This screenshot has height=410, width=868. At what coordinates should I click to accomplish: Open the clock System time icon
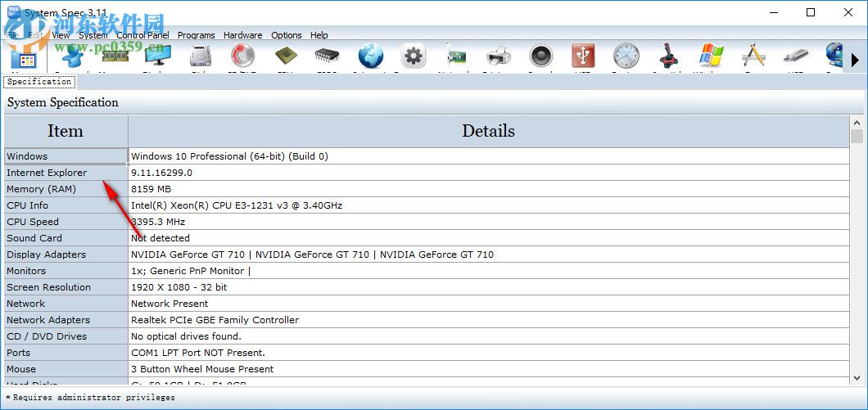pos(626,56)
